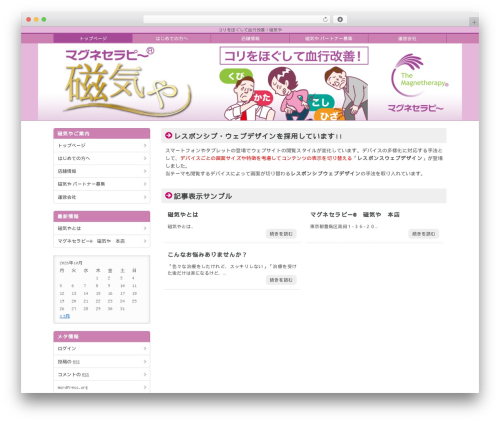Click 磁気やご案内 sidebar header
The image size is (500, 423).
(x=102, y=133)
